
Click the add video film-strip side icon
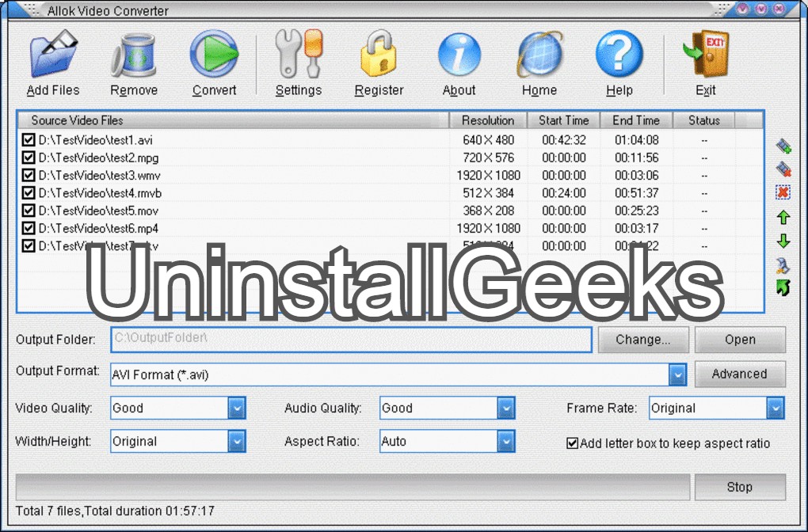pos(783,146)
